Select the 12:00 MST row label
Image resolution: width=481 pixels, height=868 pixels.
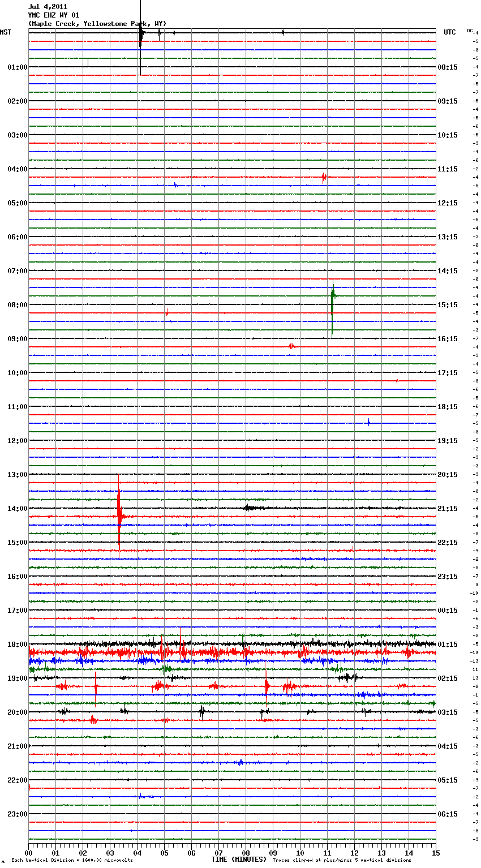[x=17, y=441]
